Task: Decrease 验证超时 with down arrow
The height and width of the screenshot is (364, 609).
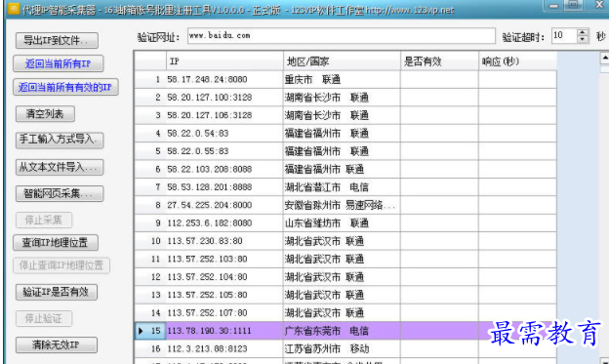Action: tap(583, 39)
